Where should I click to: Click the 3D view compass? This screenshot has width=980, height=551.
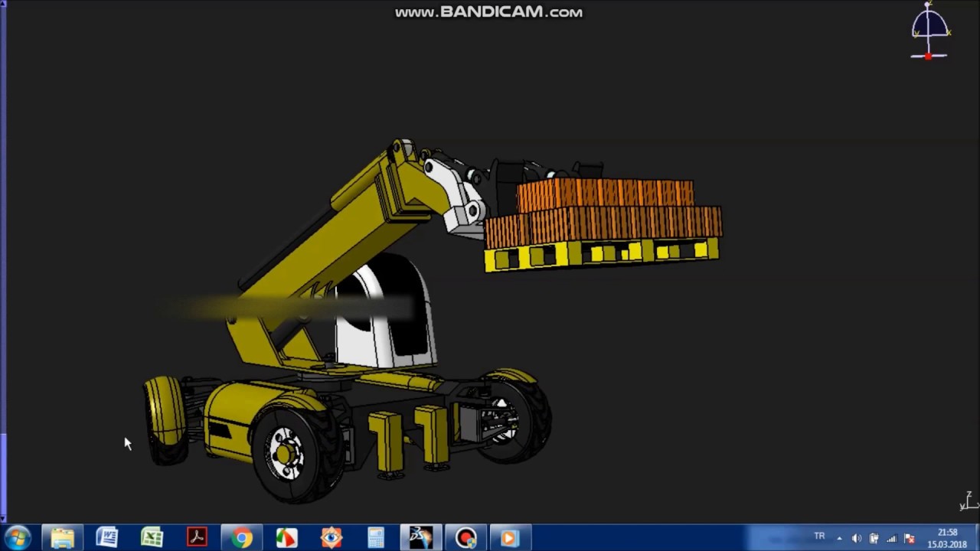[x=929, y=31]
